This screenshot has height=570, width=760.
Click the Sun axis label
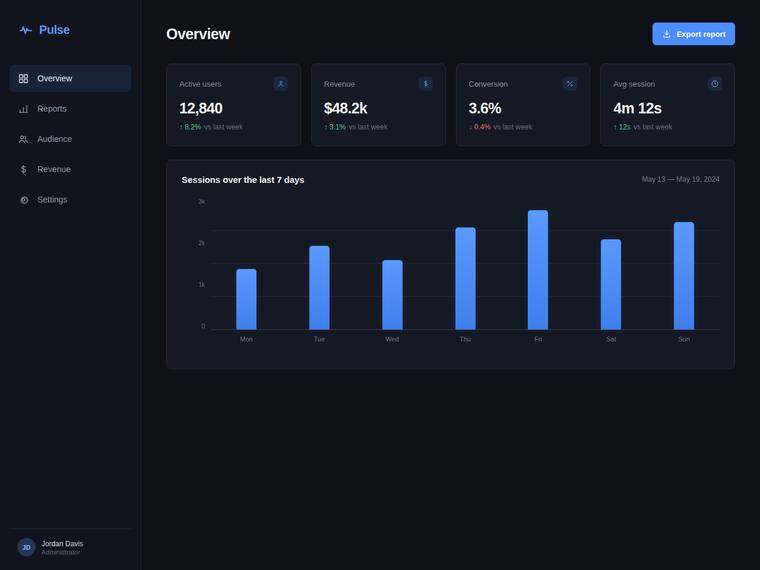pyautogui.click(x=684, y=339)
